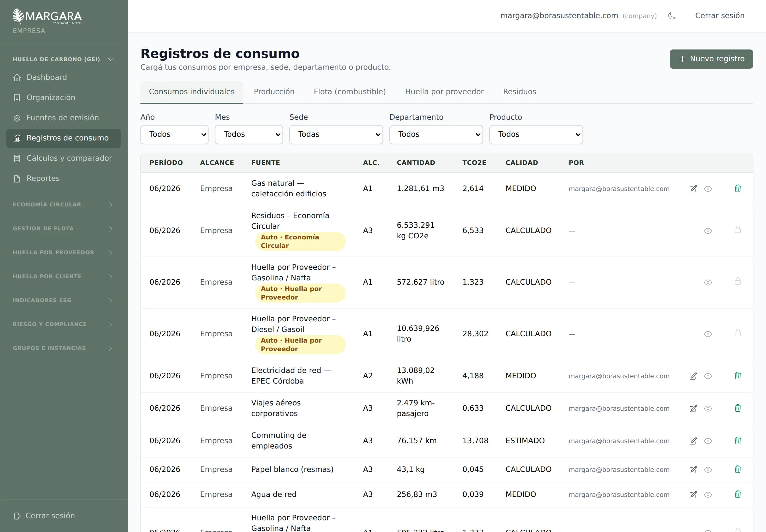Click lock icon on Residuos Economía Circular row
This screenshot has width=766, height=532.
point(738,229)
